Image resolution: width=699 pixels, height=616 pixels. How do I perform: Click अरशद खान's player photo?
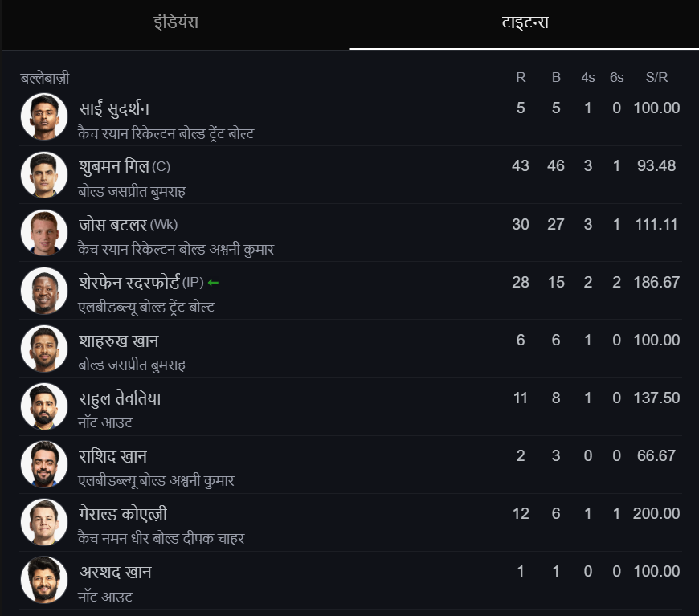[x=44, y=580]
